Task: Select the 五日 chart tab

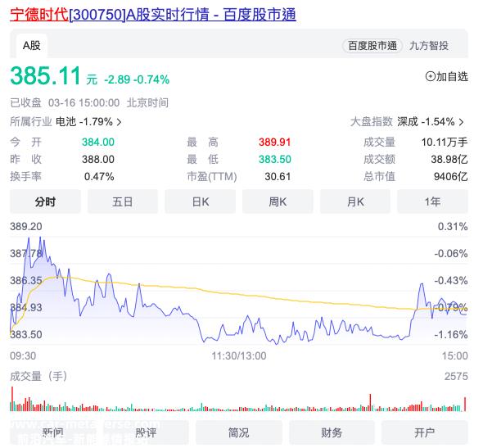Action: click(x=123, y=201)
